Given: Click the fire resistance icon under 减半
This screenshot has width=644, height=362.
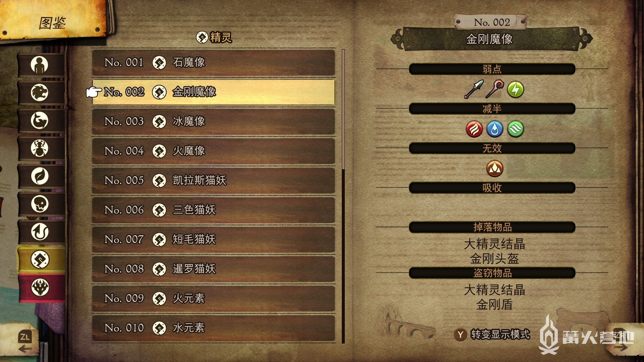Looking at the screenshot, I should tap(474, 129).
